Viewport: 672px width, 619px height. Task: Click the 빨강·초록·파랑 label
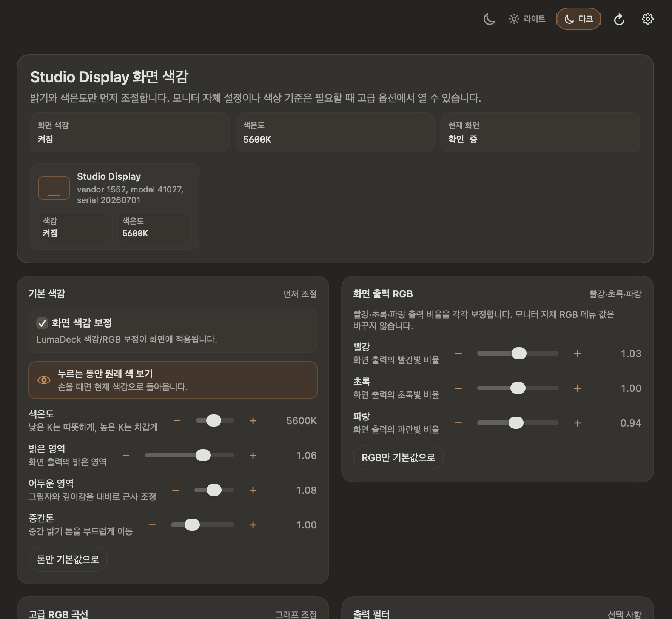[x=615, y=294]
